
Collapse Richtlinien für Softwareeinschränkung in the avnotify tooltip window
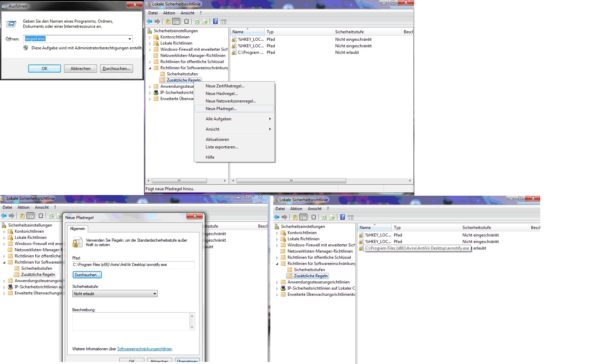[277, 264]
